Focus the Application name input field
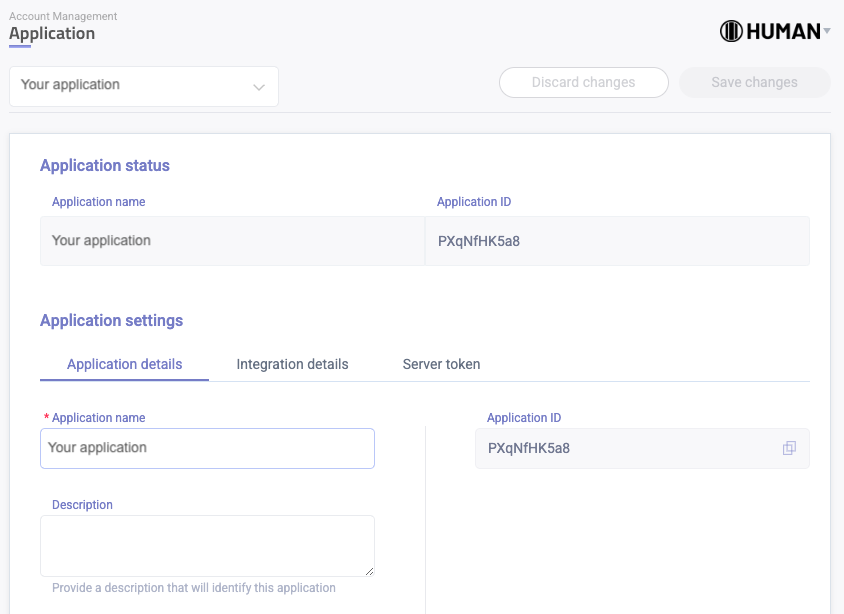Image resolution: width=844 pixels, height=614 pixels. click(x=207, y=448)
